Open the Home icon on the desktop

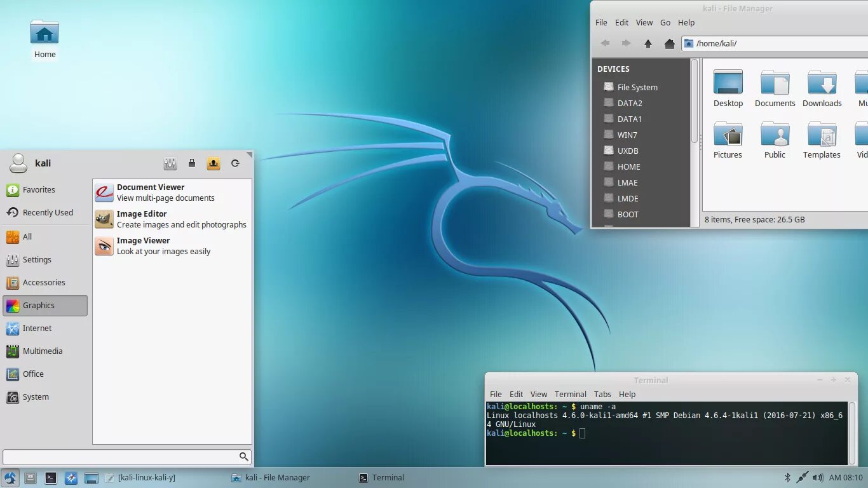44,39
